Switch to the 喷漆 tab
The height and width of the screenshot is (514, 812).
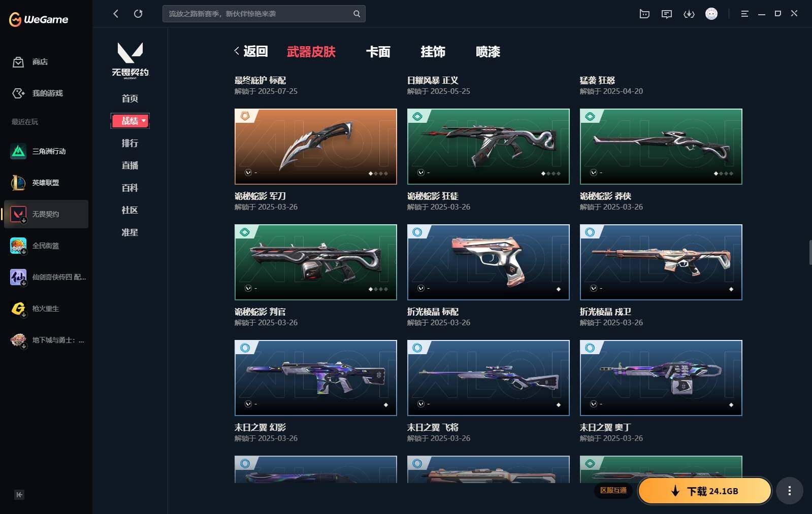(488, 52)
